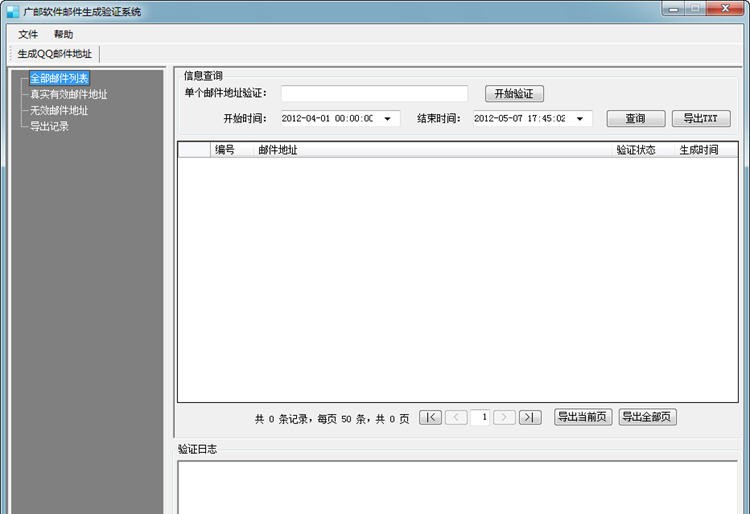Image resolution: width=750 pixels, height=514 pixels.
Task: Click the 查询 button
Action: (636, 119)
